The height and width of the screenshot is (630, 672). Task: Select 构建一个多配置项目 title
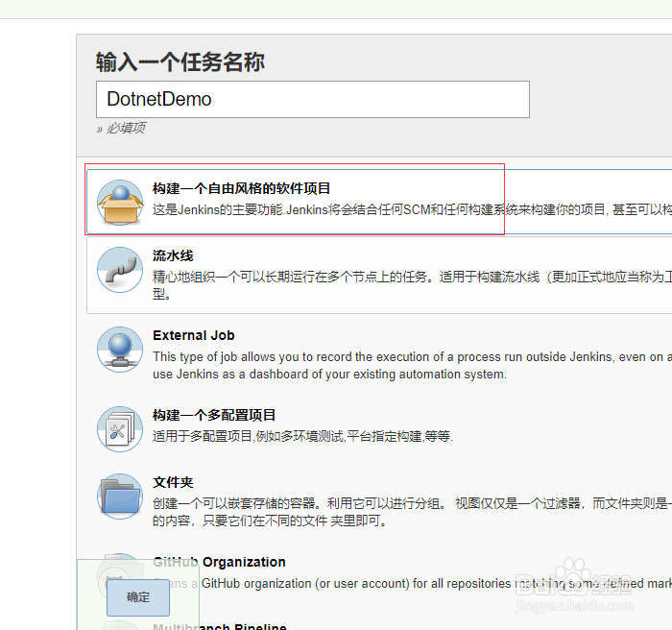[214, 415]
